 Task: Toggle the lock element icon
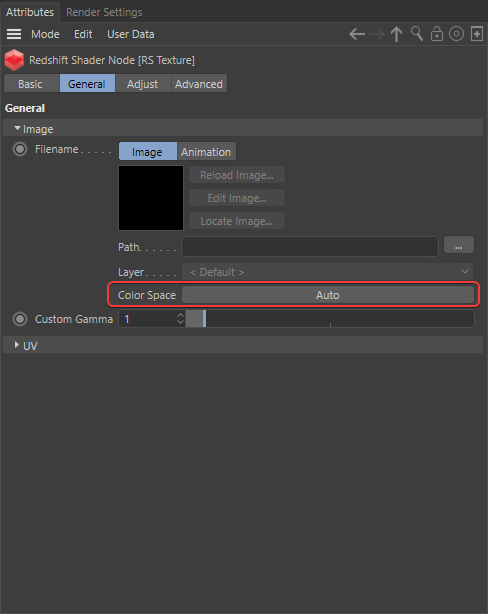click(437, 34)
